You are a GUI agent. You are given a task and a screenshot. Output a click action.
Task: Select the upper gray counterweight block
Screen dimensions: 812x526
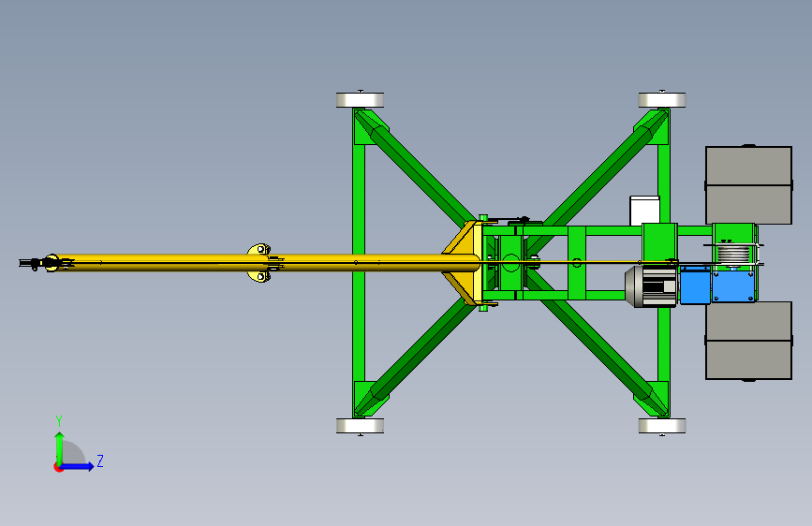pyautogui.click(x=749, y=185)
